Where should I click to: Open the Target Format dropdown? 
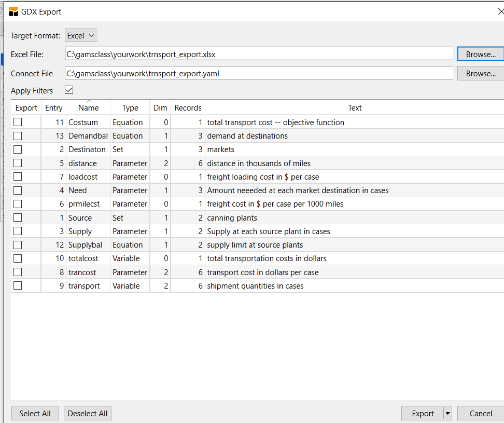[81, 36]
